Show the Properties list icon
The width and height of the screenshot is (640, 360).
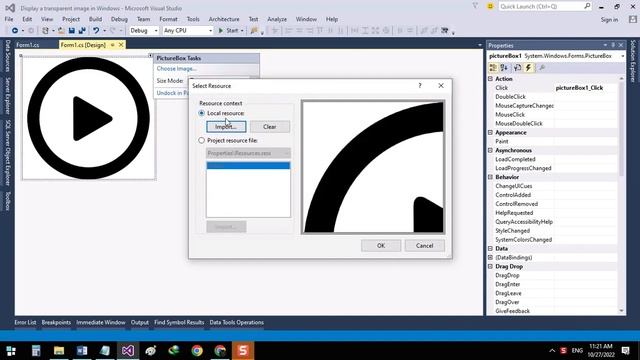pyautogui.click(x=518, y=68)
